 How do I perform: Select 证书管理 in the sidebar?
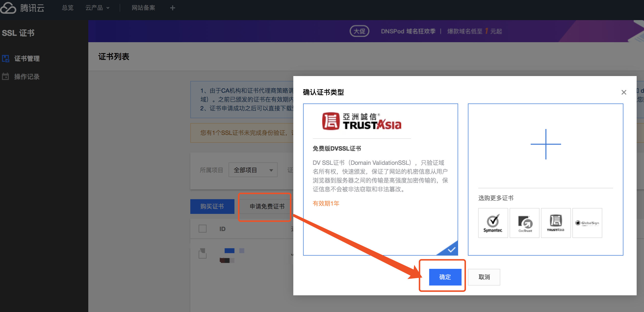[27, 58]
